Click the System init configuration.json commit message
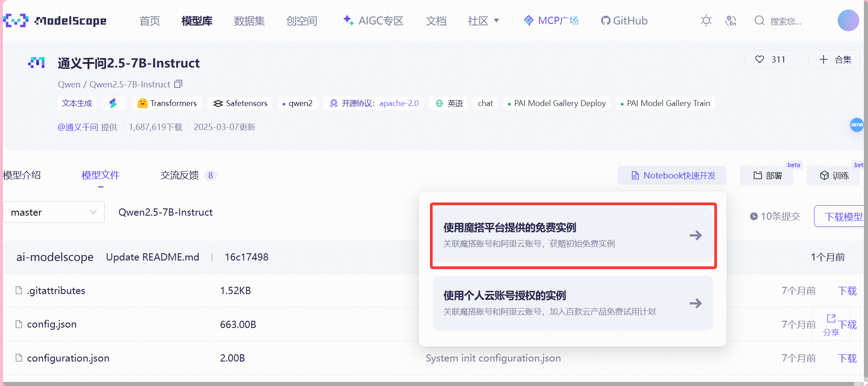The width and height of the screenshot is (868, 386). click(x=493, y=358)
